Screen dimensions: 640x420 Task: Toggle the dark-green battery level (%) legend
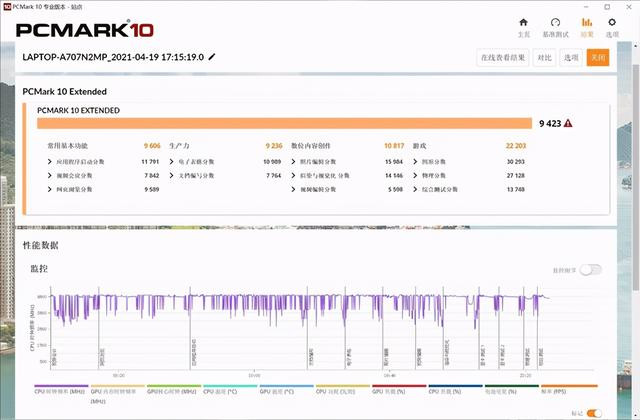click(x=512, y=390)
